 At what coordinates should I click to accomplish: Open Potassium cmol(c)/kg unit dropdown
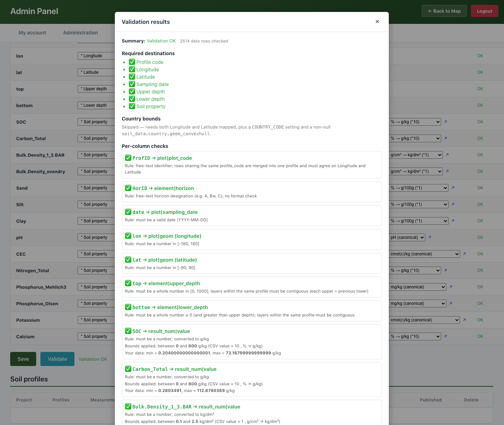(424, 320)
